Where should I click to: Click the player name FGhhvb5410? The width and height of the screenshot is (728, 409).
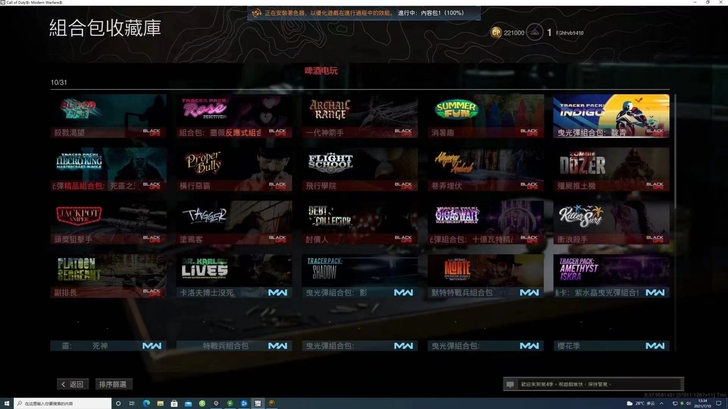click(570, 33)
